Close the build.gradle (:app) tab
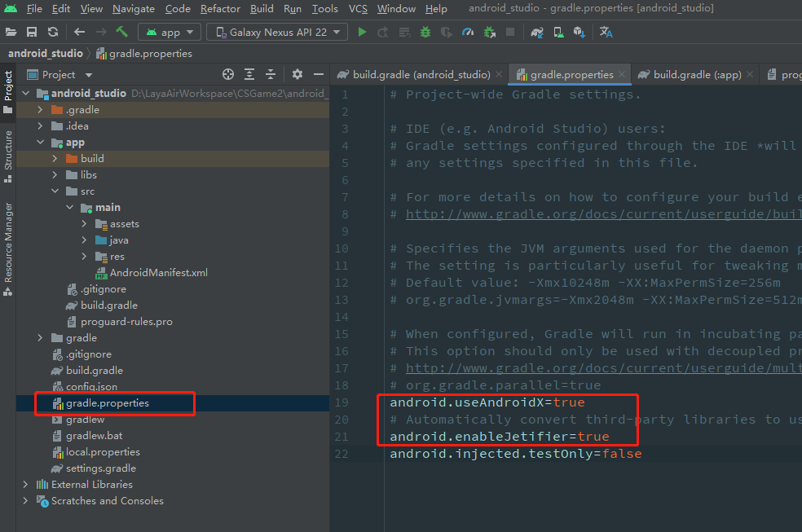 click(750, 75)
